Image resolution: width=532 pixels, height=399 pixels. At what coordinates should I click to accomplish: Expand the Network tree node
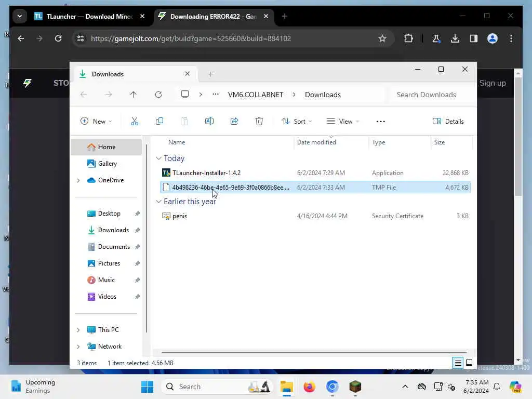coord(78,347)
